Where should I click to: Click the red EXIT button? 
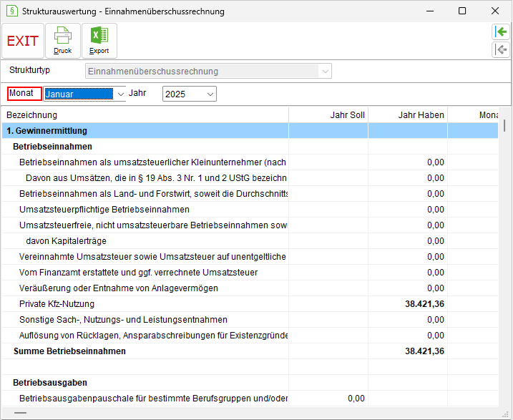tap(23, 41)
